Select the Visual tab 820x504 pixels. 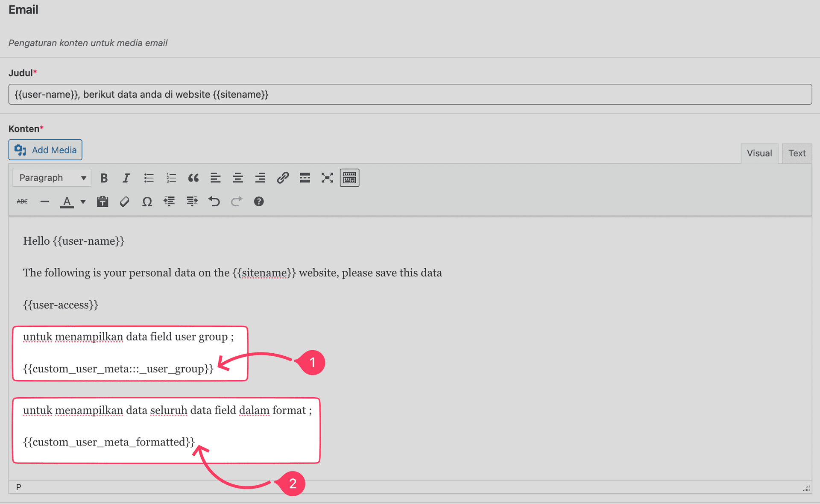pos(759,153)
